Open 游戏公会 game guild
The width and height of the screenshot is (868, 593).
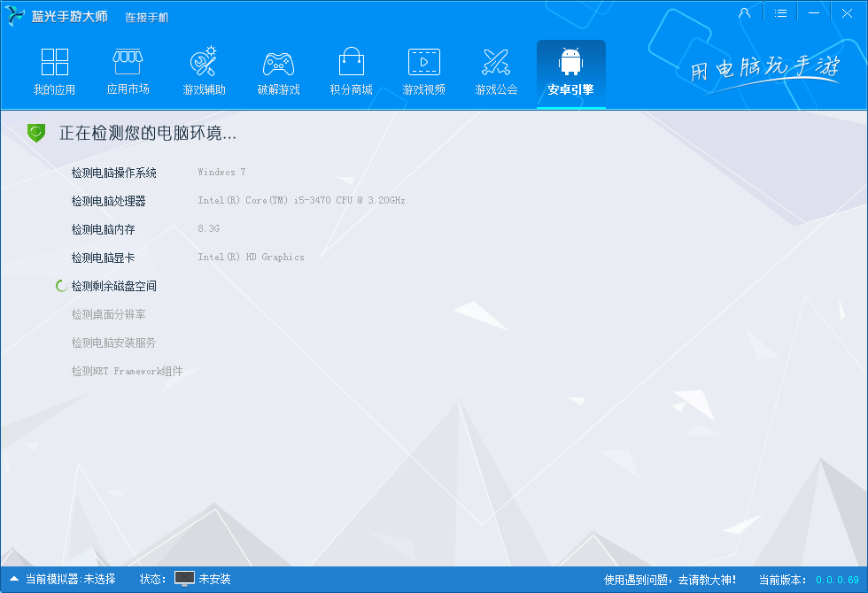496,73
